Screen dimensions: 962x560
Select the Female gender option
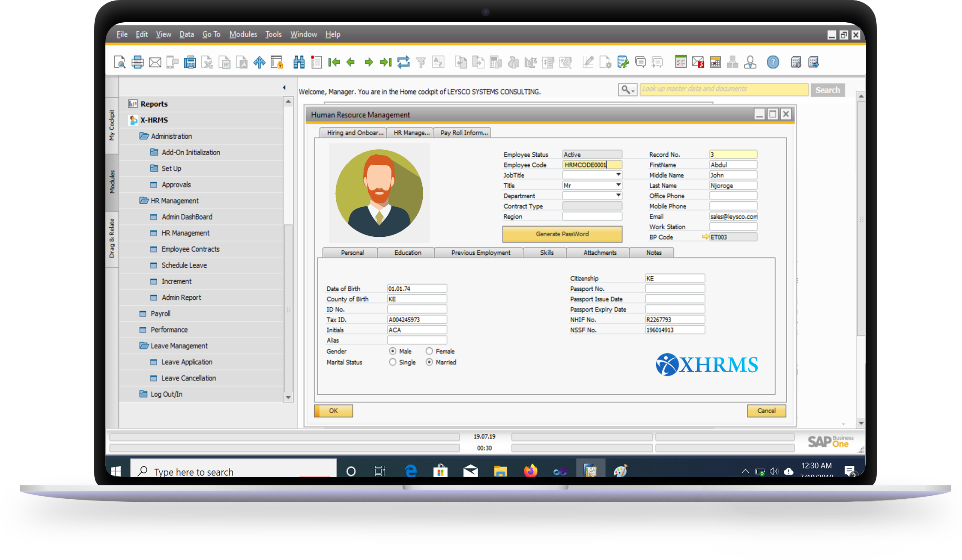click(429, 351)
